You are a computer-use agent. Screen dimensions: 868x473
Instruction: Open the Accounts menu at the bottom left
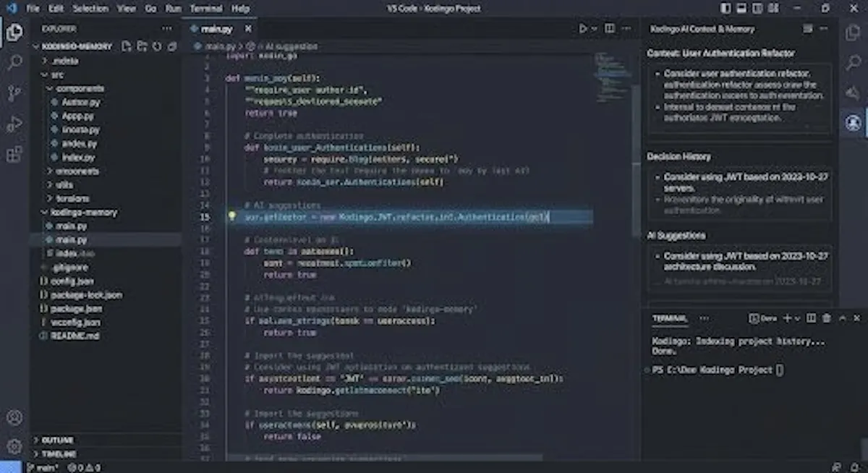point(14,417)
